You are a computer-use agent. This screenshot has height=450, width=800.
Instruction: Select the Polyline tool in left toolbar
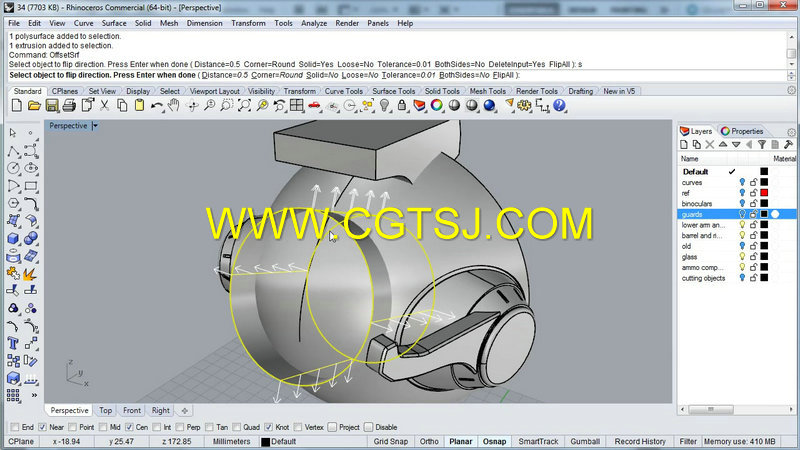pyautogui.click(x=13, y=151)
